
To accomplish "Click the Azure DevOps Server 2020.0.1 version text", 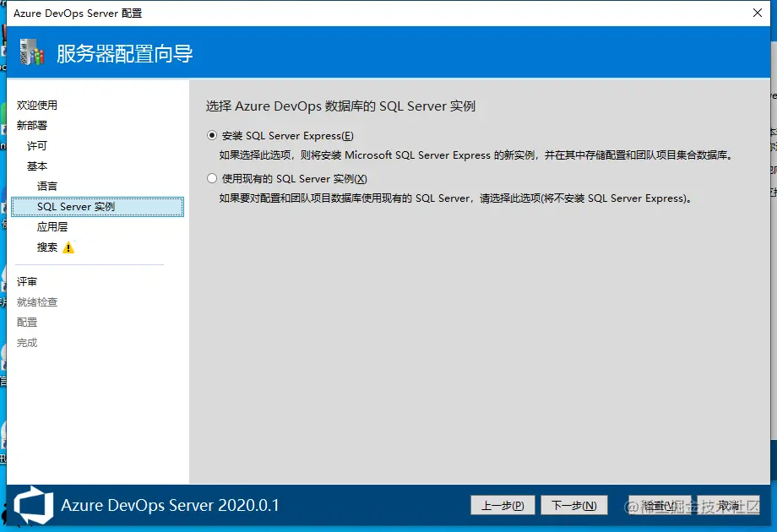I will (170, 505).
